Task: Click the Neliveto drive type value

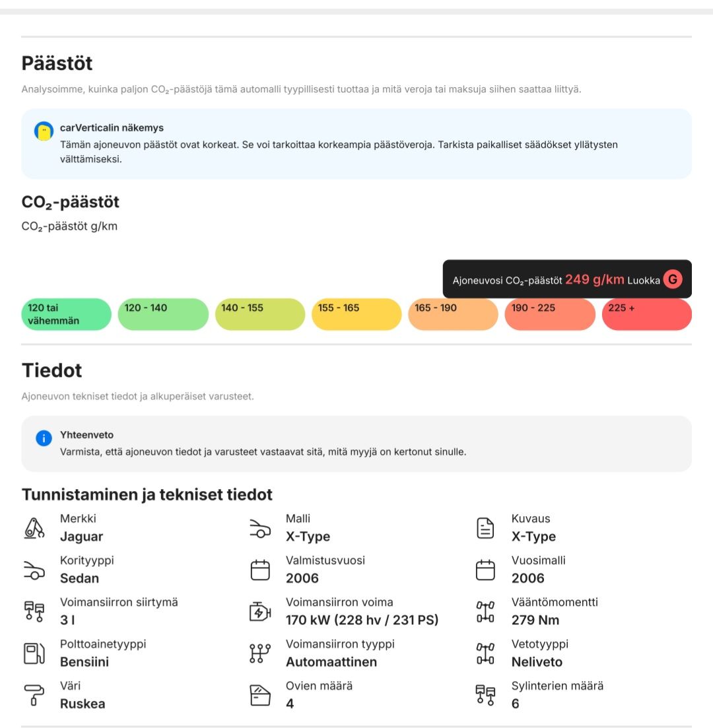Action: point(537,662)
